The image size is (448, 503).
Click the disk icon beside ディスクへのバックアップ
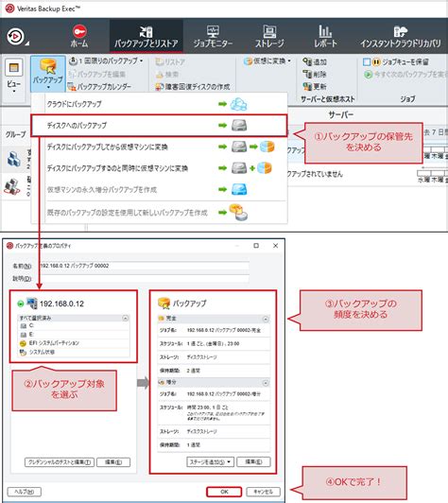(239, 126)
